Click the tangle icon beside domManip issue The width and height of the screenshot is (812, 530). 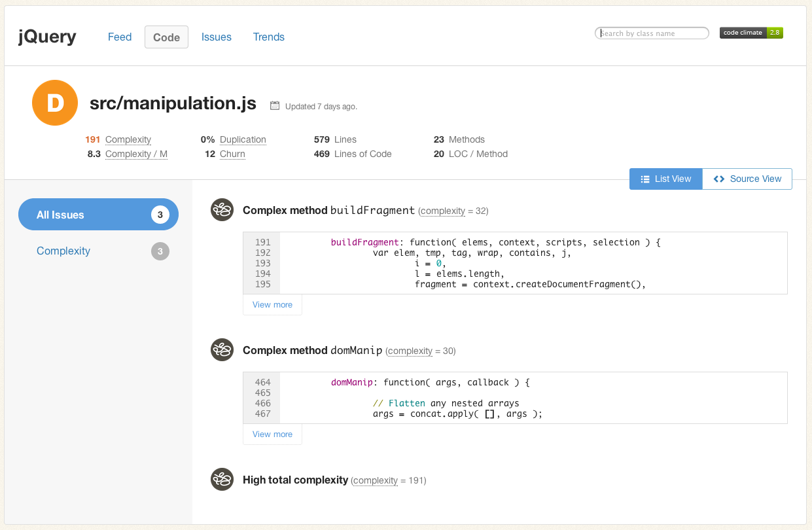click(222, 350)
